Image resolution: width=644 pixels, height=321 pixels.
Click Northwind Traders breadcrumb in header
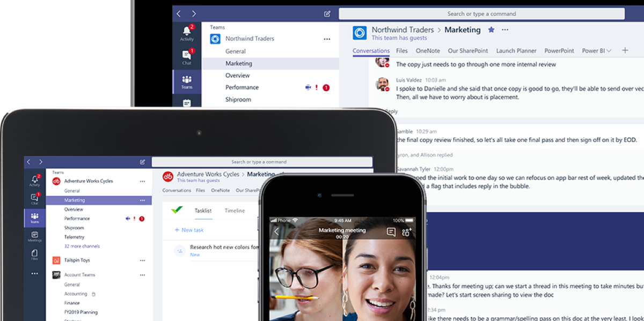(403, 30)
